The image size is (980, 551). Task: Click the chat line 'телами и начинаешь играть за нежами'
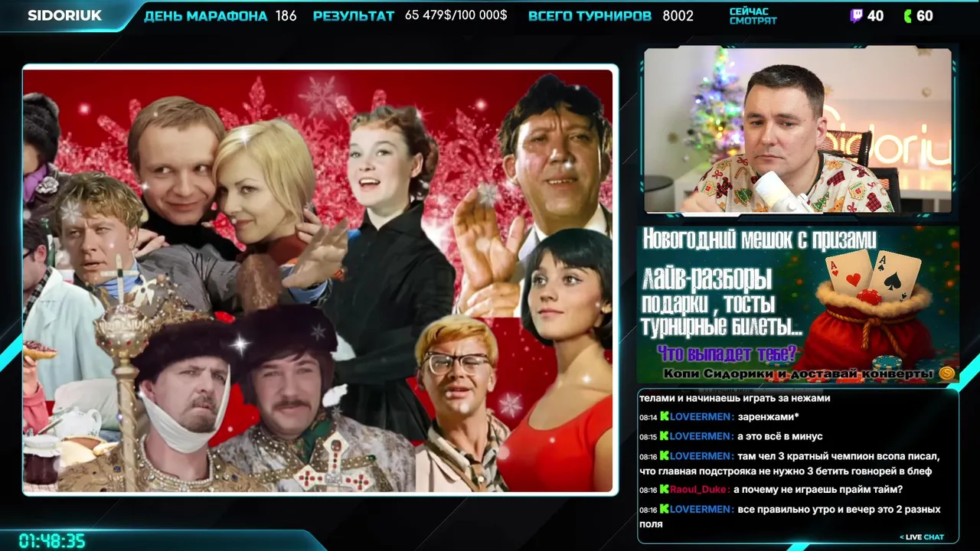point(735,398)
